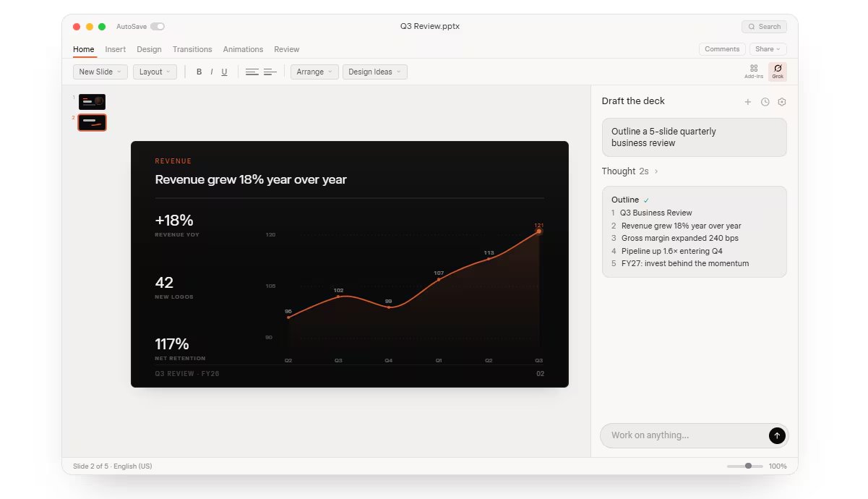Open the Animations tab
The image size is (868, 499).
pyautogui.click(x=243, y=49)
